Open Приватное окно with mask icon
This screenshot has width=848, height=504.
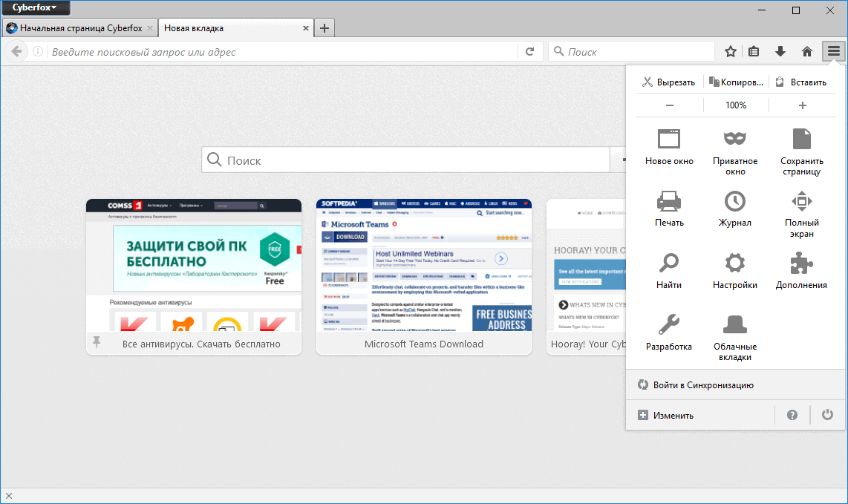coord(735,152)
